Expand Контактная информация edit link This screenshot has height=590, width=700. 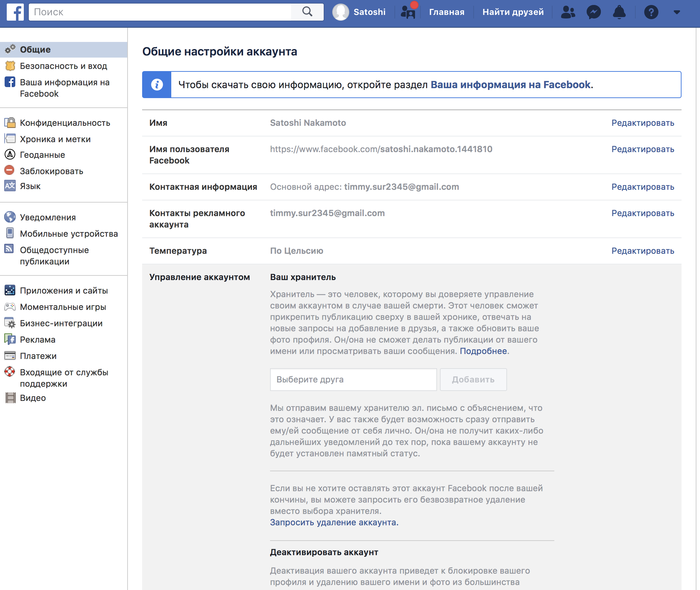click(642, 187)
